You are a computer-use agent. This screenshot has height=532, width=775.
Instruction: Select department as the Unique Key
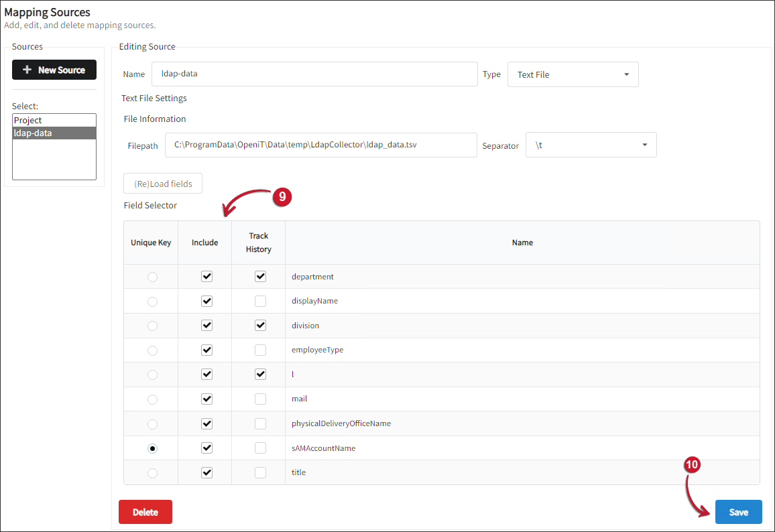(152, 276)
